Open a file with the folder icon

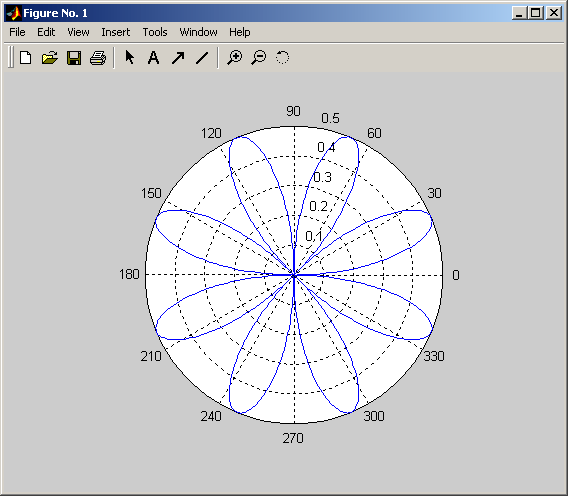tap(50, 58)
